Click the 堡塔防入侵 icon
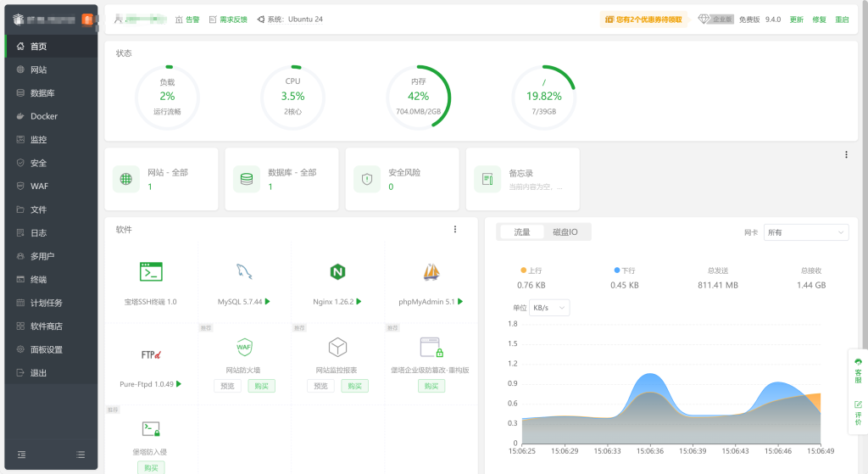Image resolution: width=868 pixels, height=474 pixels. pos(151,429)
